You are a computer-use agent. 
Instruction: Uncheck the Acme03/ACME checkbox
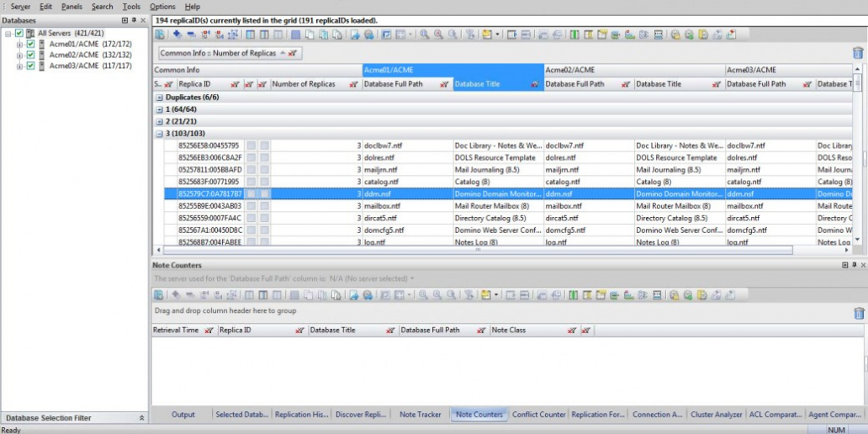tap(30, 66)
